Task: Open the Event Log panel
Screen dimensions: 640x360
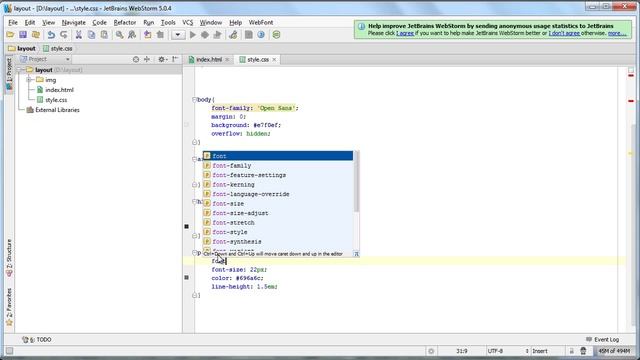Action: pos(602,340)
